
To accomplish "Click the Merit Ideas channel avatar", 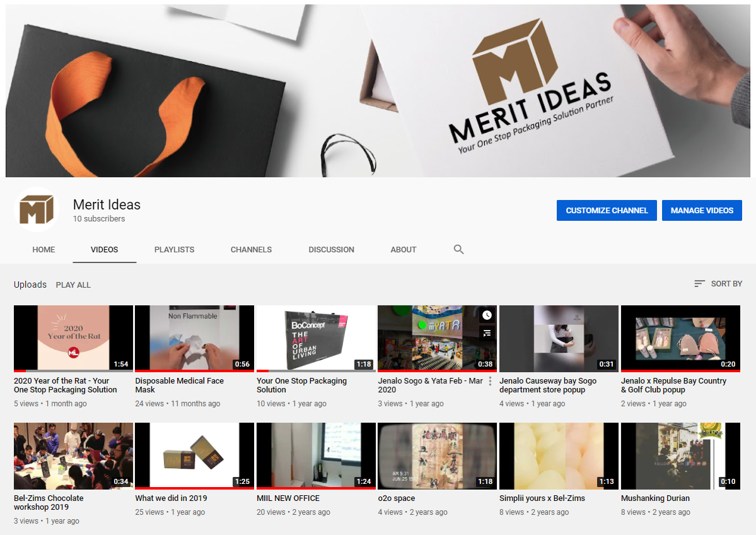I will click(37, 209).
